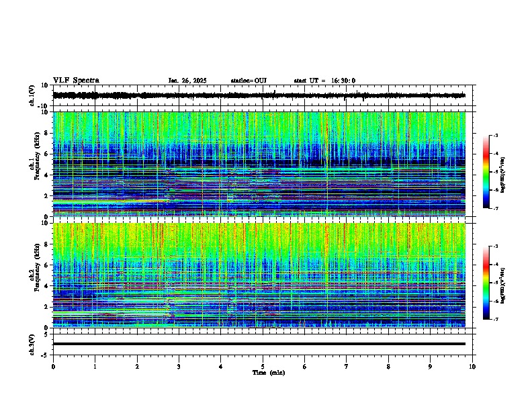Screen dimensions: 532x411
Task: Click the ch.2 frequency tick label "6"
Action: [x=47, y=265]
